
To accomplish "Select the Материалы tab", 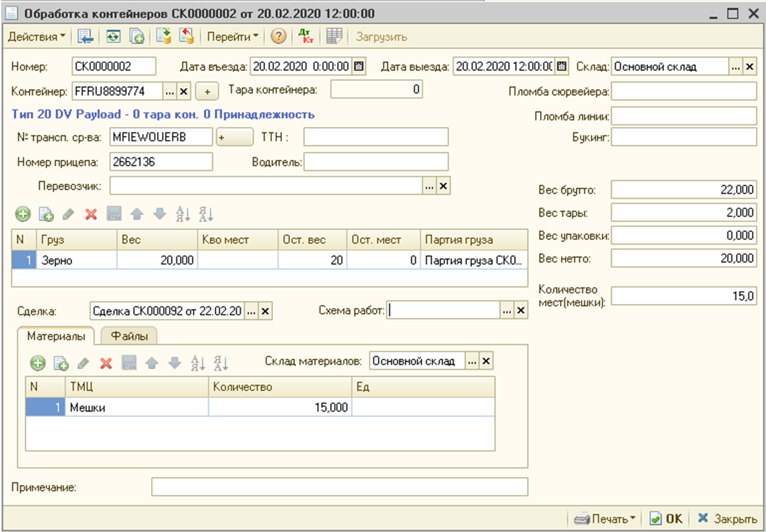I will (x=56, y=336).
